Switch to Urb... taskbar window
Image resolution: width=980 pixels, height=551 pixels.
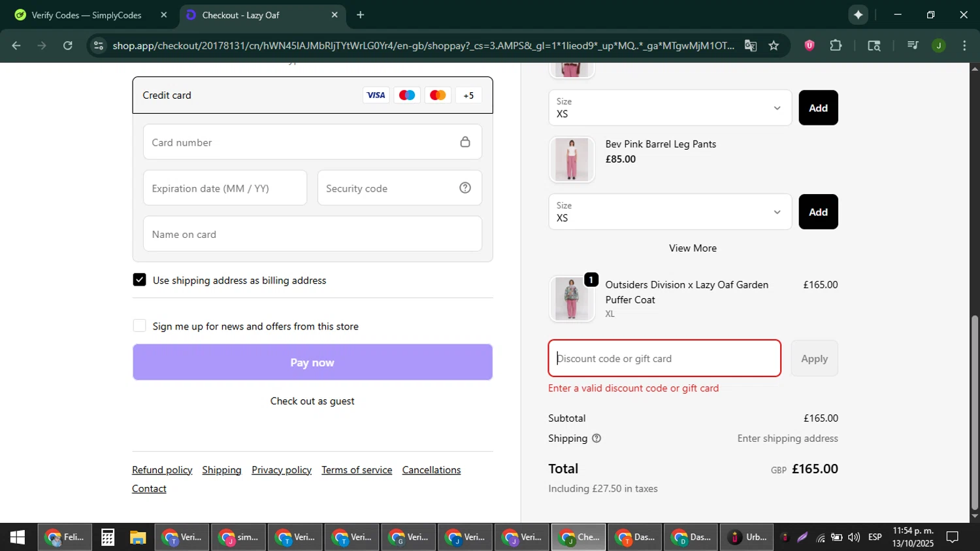pos(747,537)
